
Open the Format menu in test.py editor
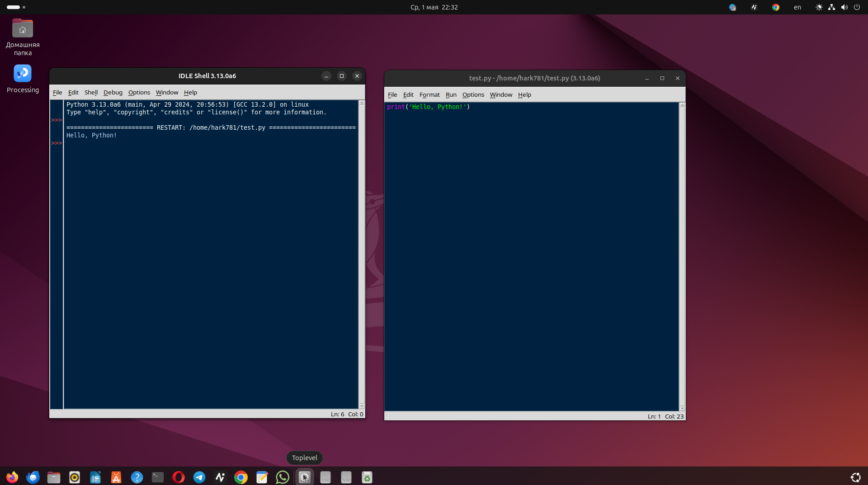[x=429, y=94]
